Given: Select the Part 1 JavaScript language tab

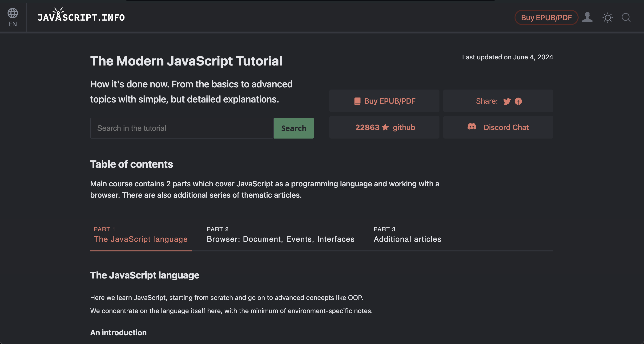Looking at the screenshot, I should pos(141,239).
